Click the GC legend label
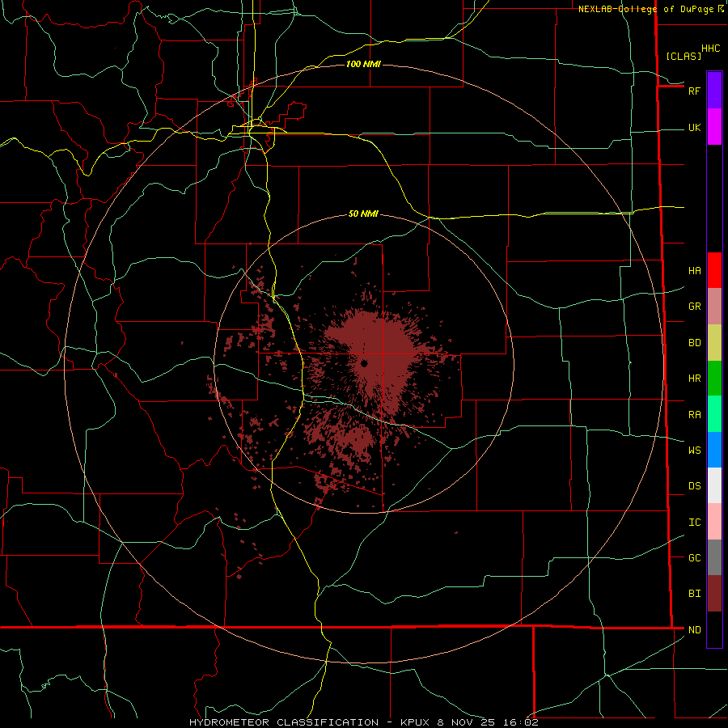 pyautogui.click(x=694, y=557)
